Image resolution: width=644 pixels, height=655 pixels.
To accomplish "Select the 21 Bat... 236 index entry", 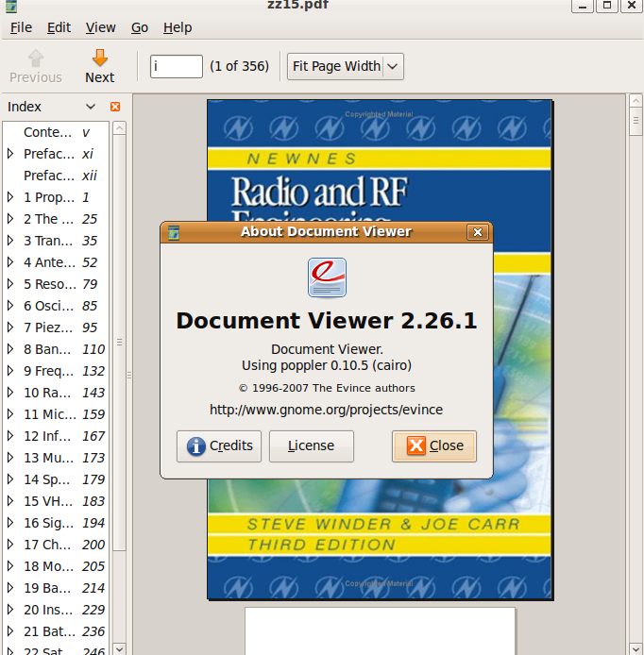I will 57,631.
